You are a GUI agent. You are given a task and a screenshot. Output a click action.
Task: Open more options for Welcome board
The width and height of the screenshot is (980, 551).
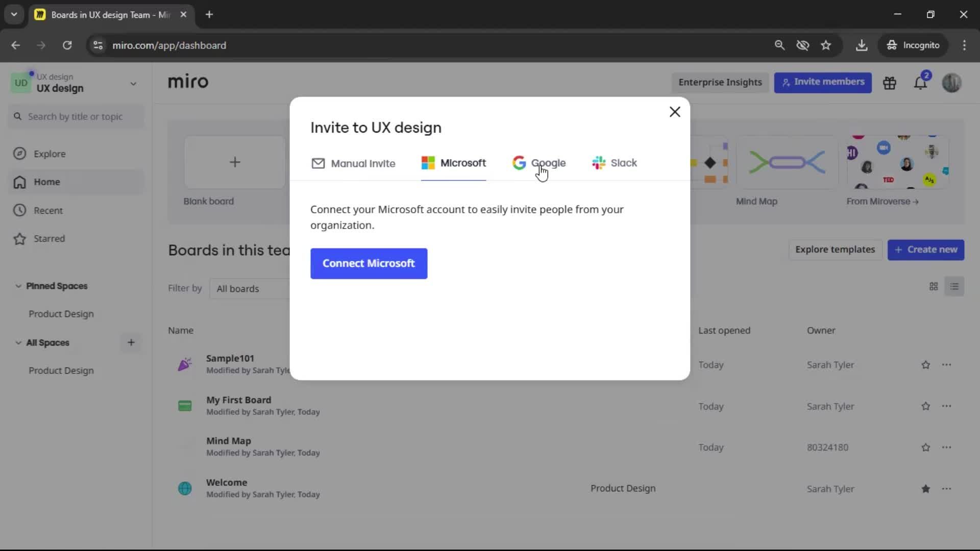coord(946,489)
